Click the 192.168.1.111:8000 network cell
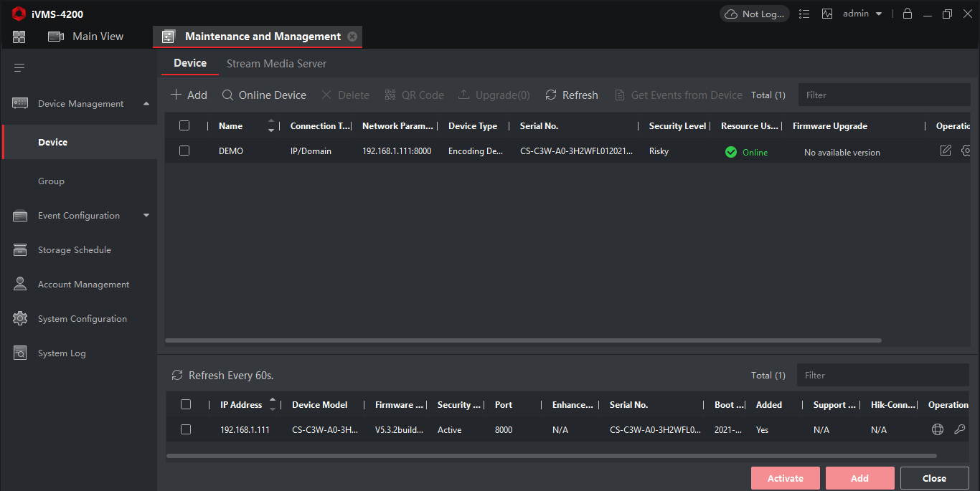The height and width of the screenshot is (491, 980). (397, 151)
